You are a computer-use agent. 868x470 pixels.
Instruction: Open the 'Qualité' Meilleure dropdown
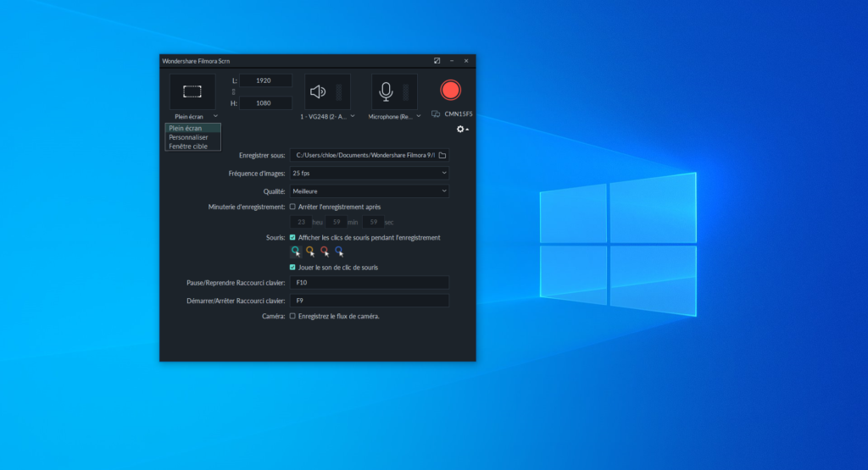click(370, 191)
